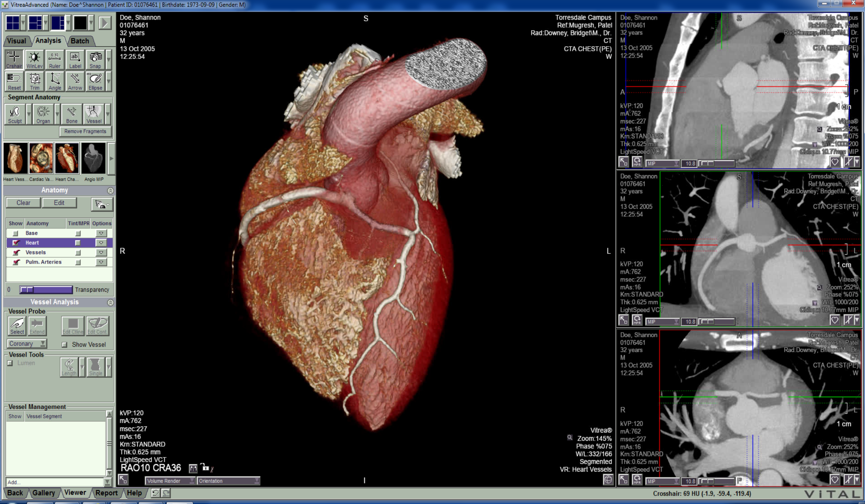Image resolution: width=865 pixels, height=504 pixels.
Task: Open Options dropdown for Base row
Action: [x=101, y=233]
